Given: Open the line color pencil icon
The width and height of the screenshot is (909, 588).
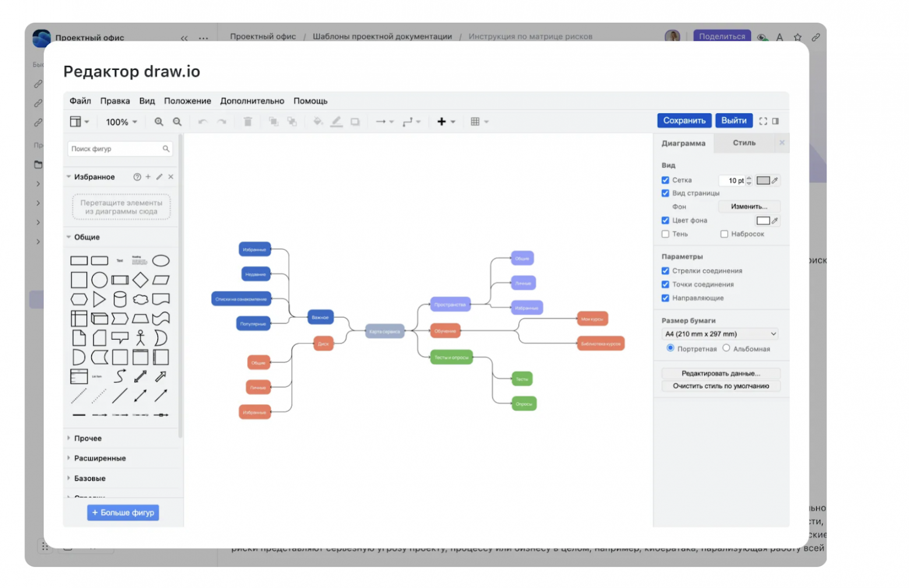Looking at the screenshot, I should [337, 122].
